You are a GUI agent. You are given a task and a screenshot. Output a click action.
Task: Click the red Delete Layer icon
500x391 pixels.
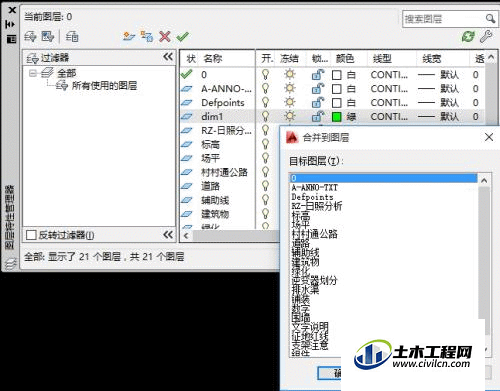165,36
